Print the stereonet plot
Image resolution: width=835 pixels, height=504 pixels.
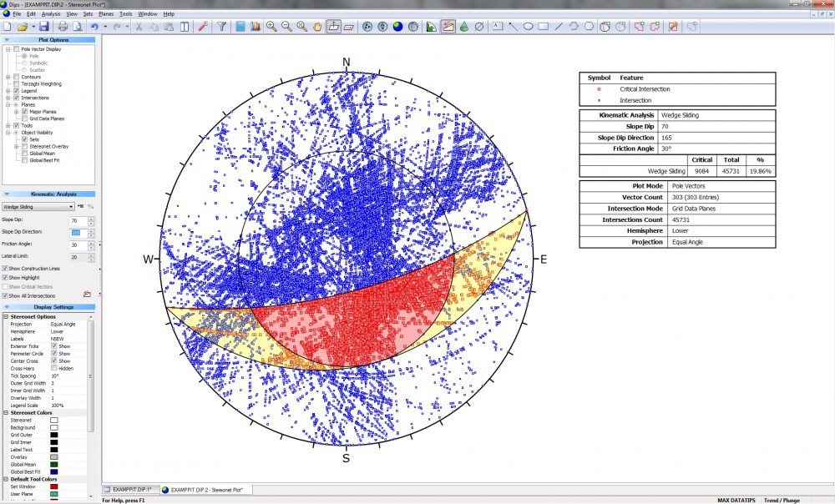tap(63, 27)
